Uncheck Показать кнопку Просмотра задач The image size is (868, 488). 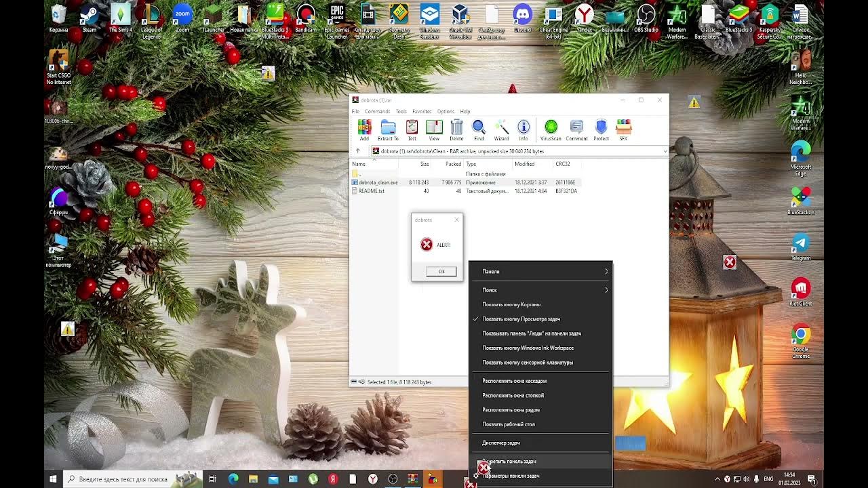click(x=540, y=319)
